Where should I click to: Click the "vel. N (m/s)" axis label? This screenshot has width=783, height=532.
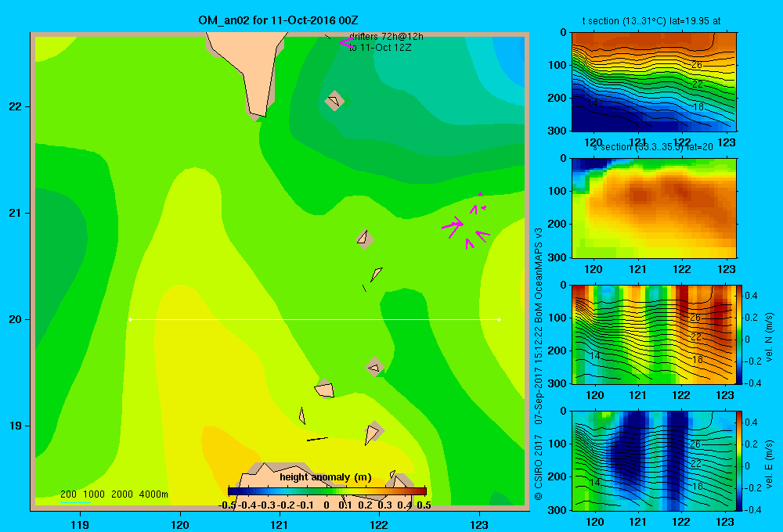pyautogui.click(x=769, y=337)
